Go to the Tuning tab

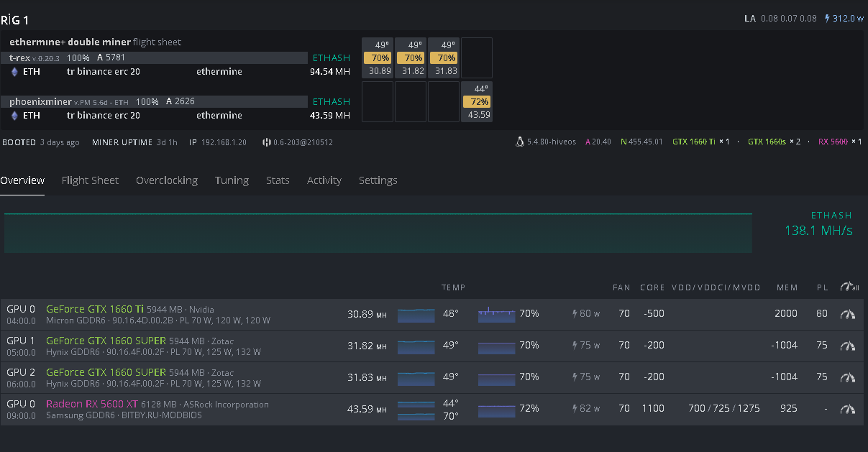pyautogui.click(x=232, y=180)
